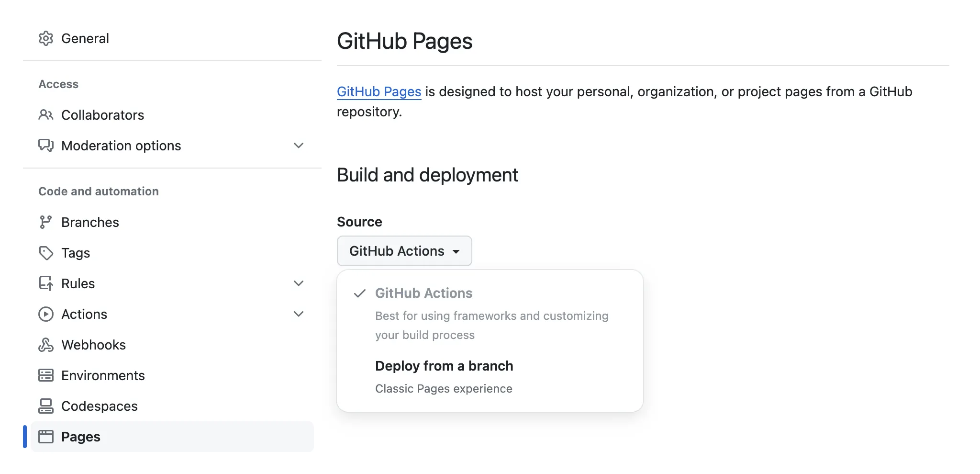
Task: Click the checkmark beside GitHub Actions option
Action: [x=360, y=293]
